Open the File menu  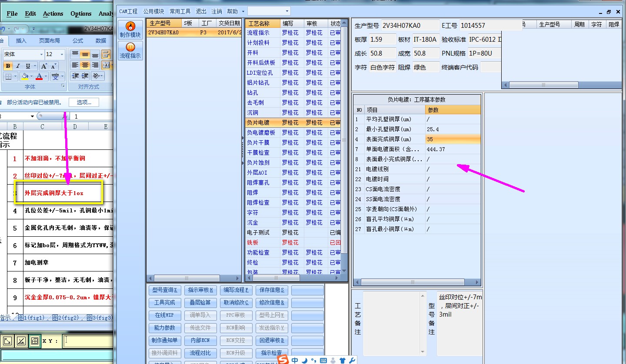point(12,13)
